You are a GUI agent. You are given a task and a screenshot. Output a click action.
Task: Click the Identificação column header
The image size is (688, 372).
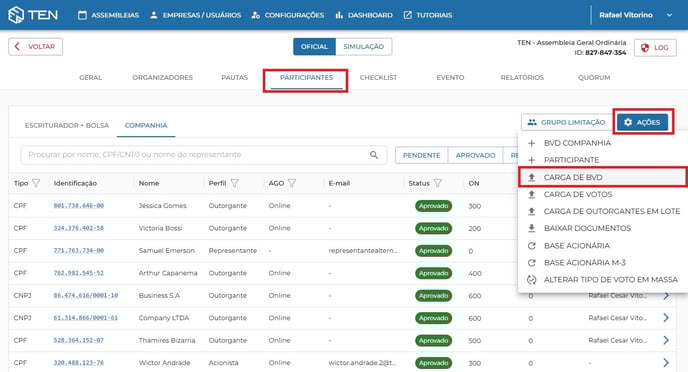[x=75, y=183]
